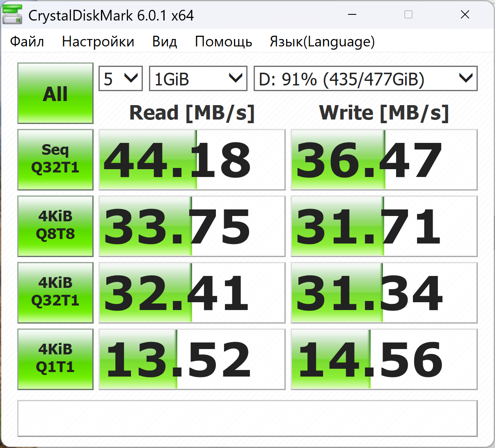
Task: Run the Seq Q32T1 test
Action: point(55,160)
